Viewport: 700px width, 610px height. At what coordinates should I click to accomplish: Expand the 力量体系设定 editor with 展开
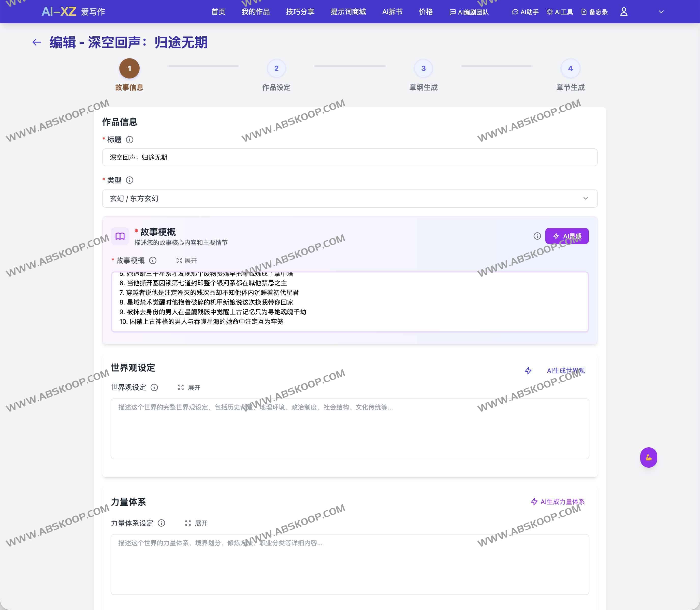(196, 523)
